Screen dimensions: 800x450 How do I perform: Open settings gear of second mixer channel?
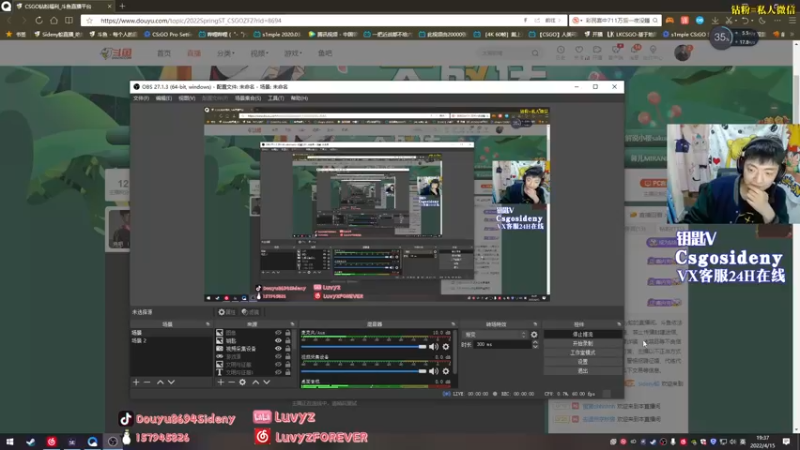coord(446,371)
